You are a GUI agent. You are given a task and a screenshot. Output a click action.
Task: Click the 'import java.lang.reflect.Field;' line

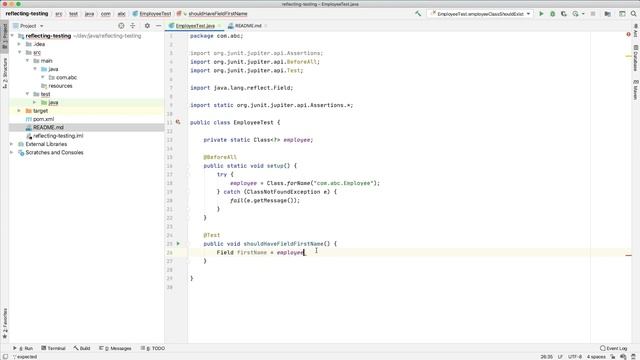(242, 88)
